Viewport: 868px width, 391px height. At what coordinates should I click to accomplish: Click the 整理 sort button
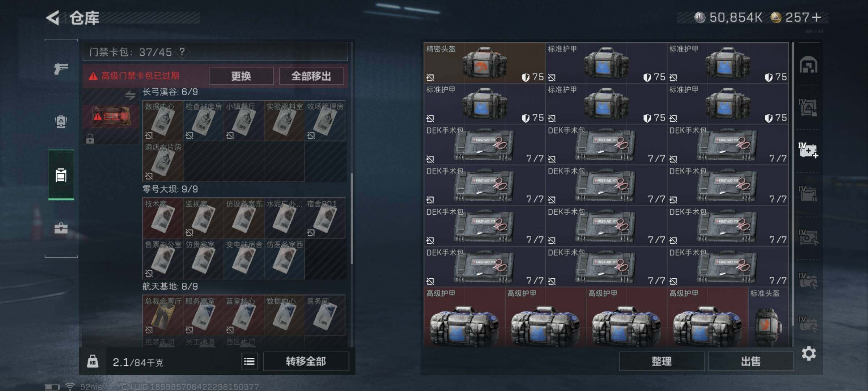coord(661,361)
